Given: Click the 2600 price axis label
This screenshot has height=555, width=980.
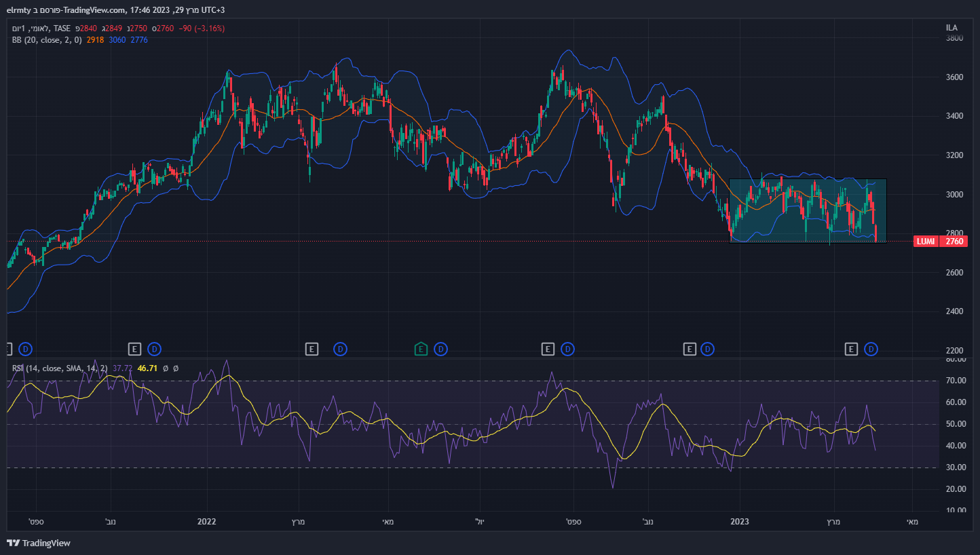Looking at the screenshot, I should [x=955, y=273].
